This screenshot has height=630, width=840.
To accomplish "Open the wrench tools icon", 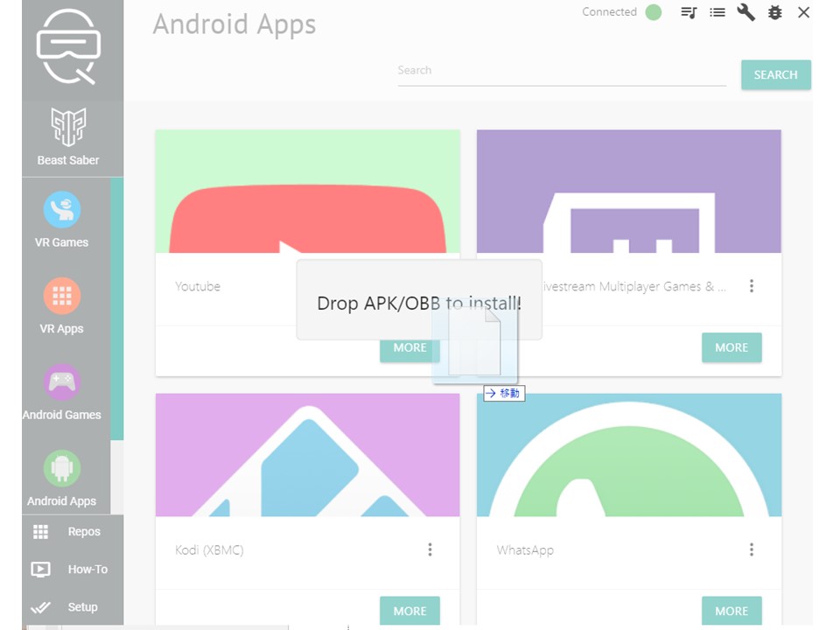I will [x=745, y=11].
